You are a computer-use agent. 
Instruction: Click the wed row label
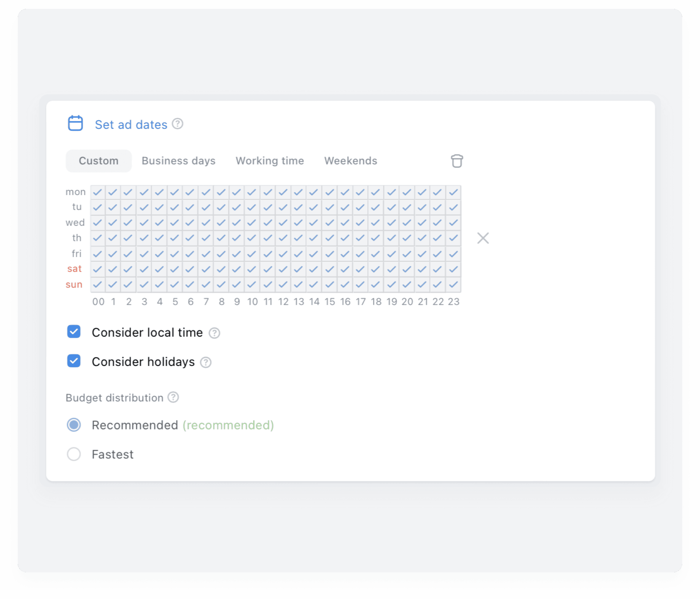click(x=75, y=223)
